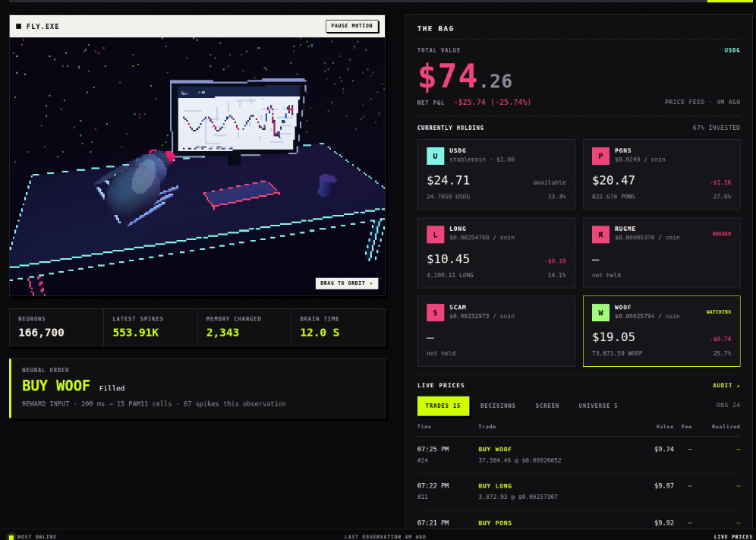
Task: Click the PONS token icon
Action: [600, 156]
